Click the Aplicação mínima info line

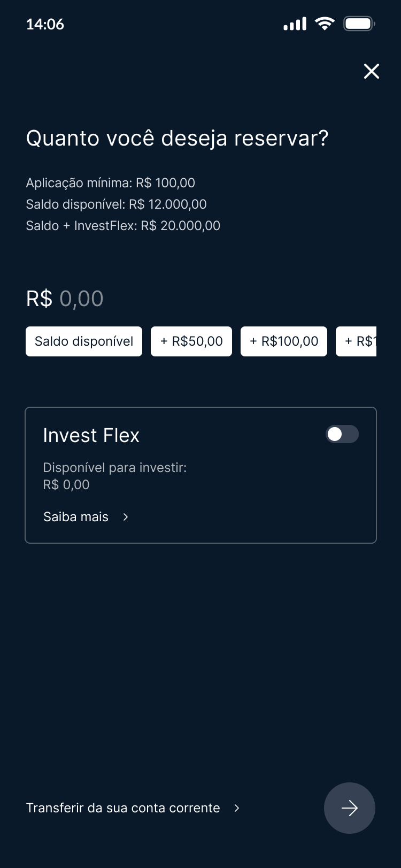[110, 183]
